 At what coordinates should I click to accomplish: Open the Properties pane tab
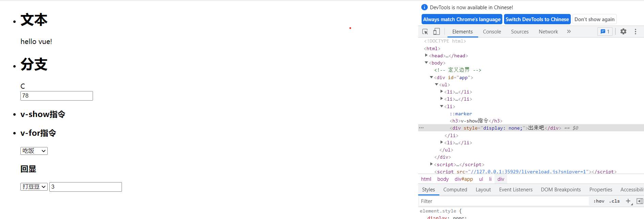[601, 190]
